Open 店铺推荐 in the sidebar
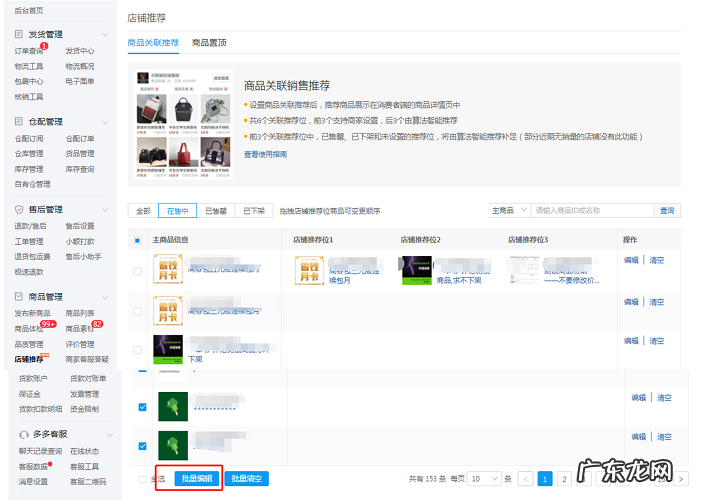This screenshot has width=711, height=500. [29, 359]
